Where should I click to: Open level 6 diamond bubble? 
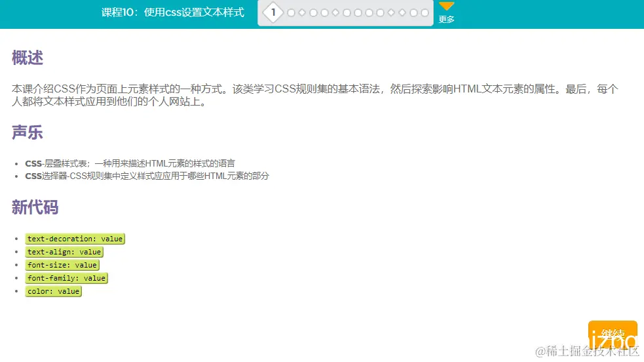click(x=335, y=13)
